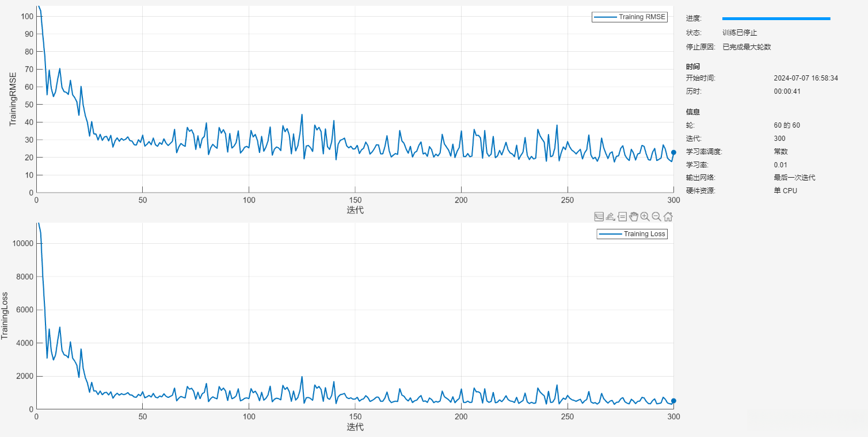Click the iteration value 300 in the info panel
The height and width of the screenshot is (437, 868).
point(779,139)
